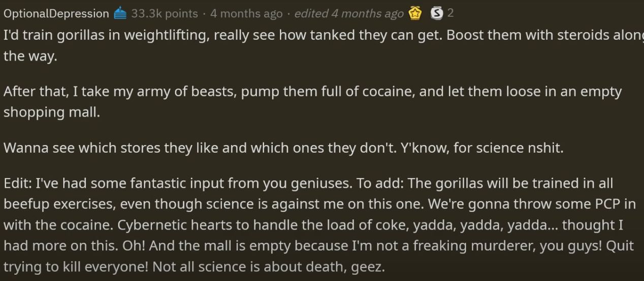Click the words "shopping mall"

pos(51,112)
